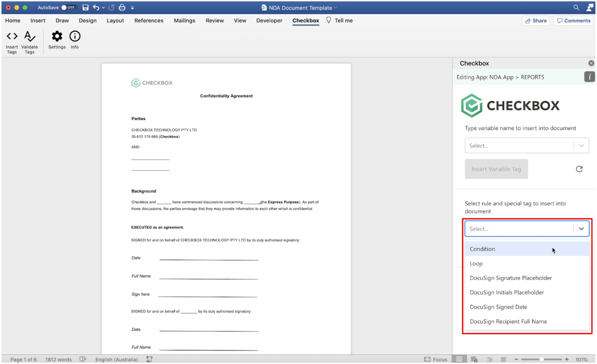Open user account icon in title bar

[590, 8]
